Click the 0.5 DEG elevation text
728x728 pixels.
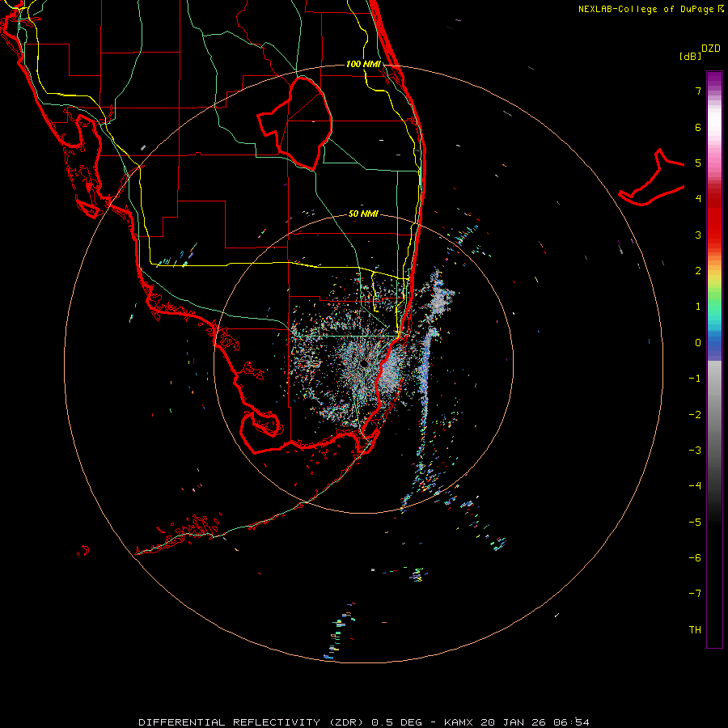(397, 722)
